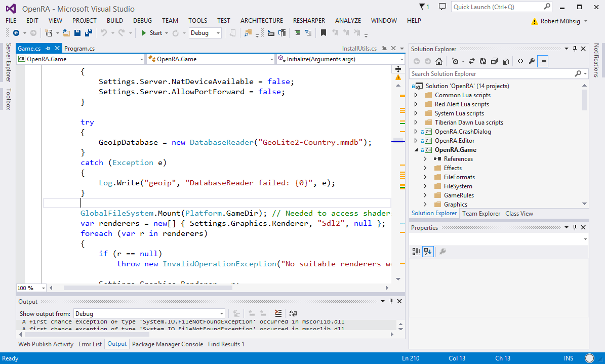The width and height of the screenshot is (605, 364).
Task: Click the Collapse All icon in Solution Explorer
Action: 494,61
